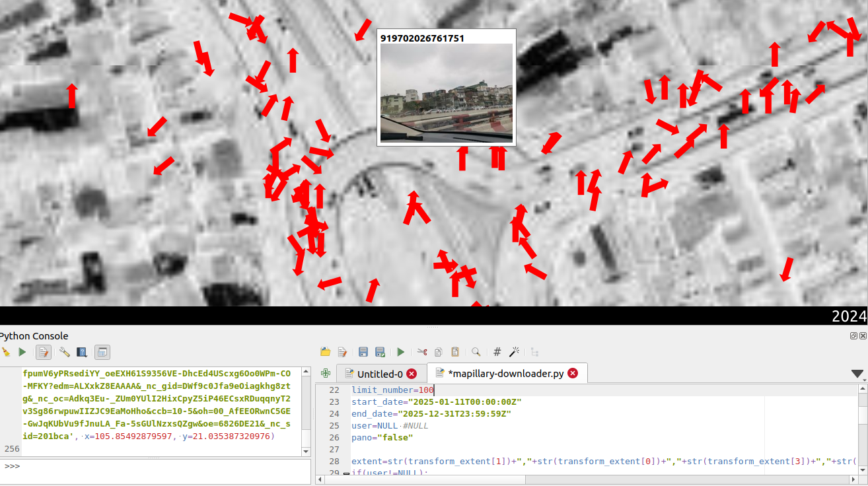Toggle comment using the hash icon
868x486 pixels.
(x=497, y=352)
